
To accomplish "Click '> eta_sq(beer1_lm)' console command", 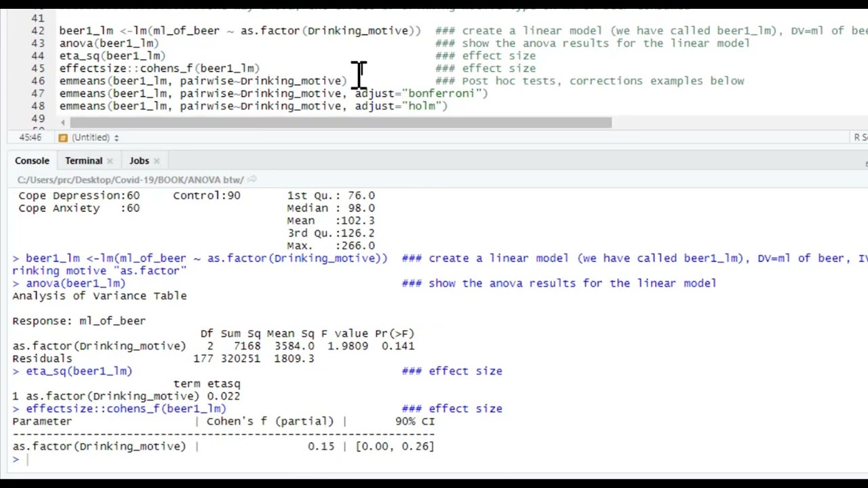I will [x=72, y=371].
